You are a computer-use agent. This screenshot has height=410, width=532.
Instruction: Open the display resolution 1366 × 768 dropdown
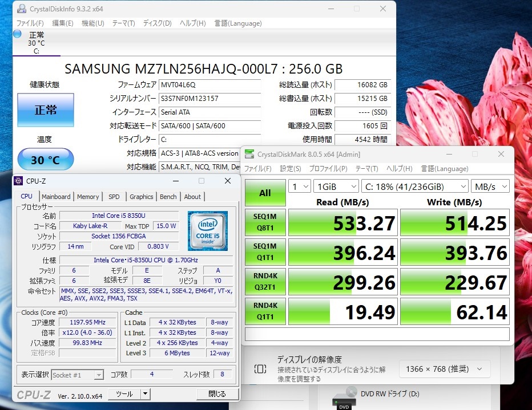coord(445,369)
